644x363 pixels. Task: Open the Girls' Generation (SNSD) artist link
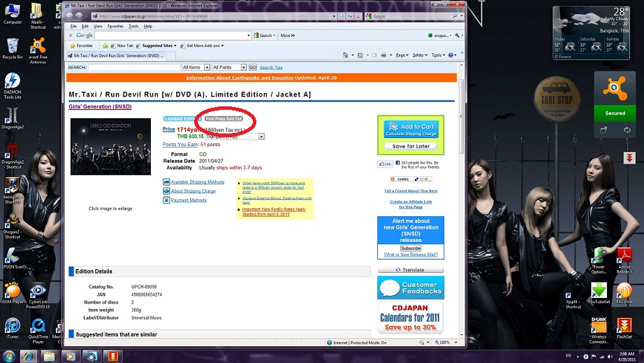point(100,106)
